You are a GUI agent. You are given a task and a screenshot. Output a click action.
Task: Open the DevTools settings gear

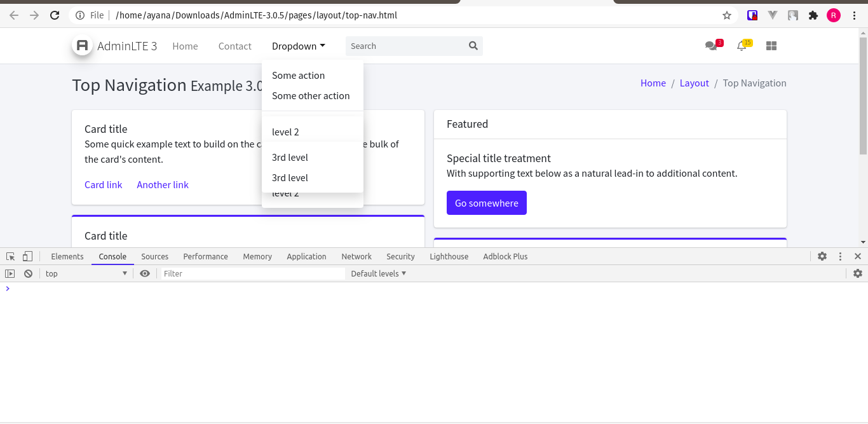click(x=822, y=256)
